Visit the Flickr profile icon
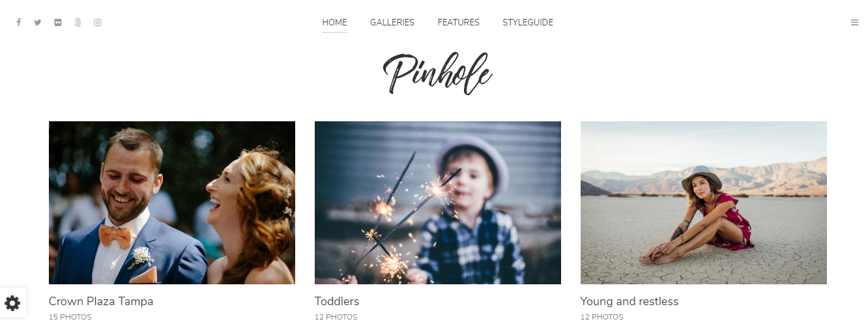Viewport: 868px width, 328px height. pyautogui.click(x=58, y=22)
